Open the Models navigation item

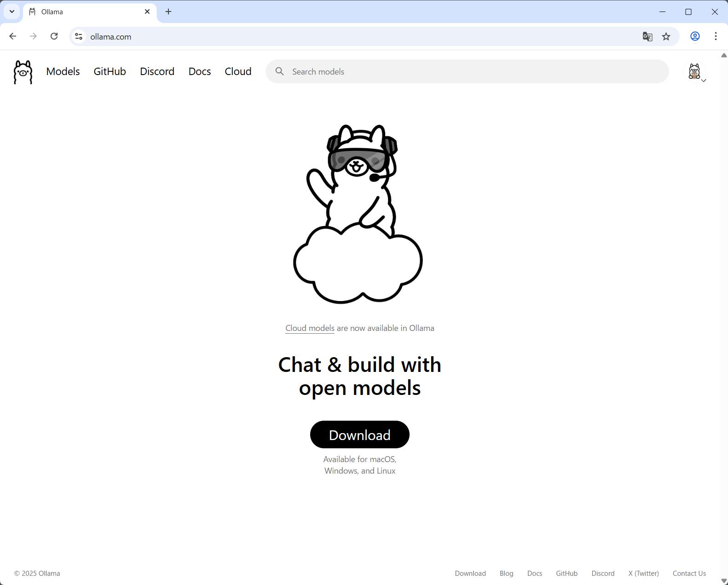[63, 72]
